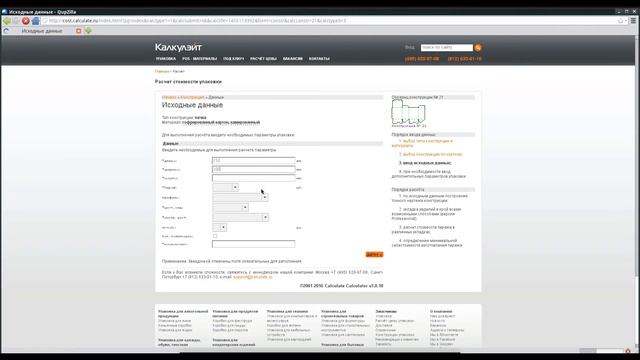Screen dimensions: 640x360
Task: Click the orange site search button
Action: tap(478, 48)
